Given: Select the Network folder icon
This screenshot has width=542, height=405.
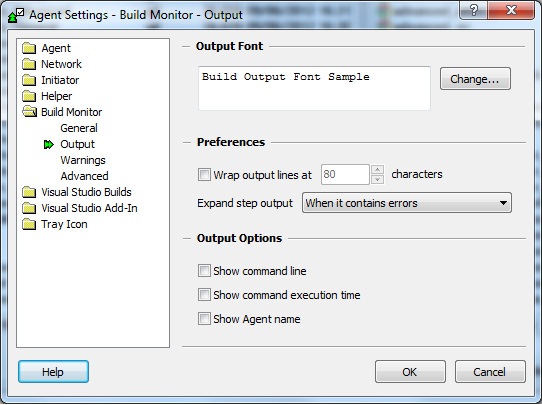Looking at the screenshot, I should (x=29, y=64).
